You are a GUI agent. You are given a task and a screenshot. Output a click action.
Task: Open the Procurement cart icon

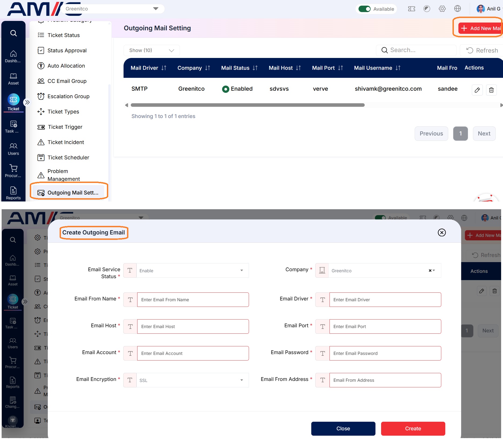tap(13, 171)
